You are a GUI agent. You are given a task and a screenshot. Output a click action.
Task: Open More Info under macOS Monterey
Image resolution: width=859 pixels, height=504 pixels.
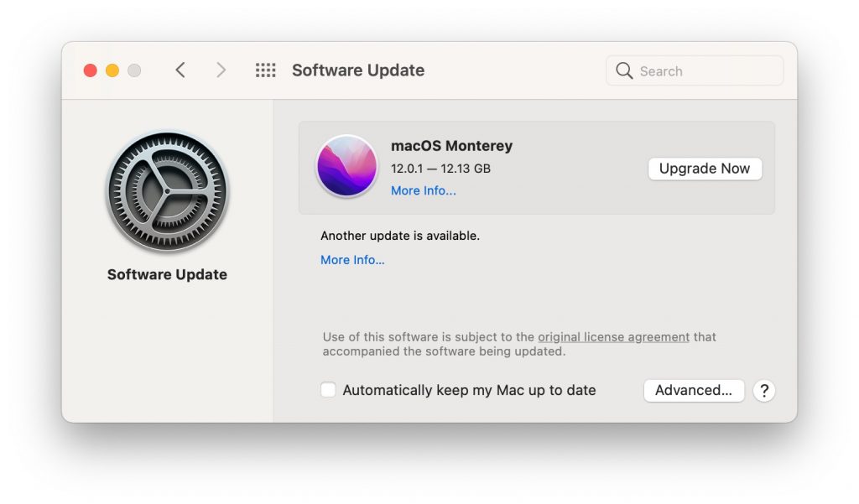coord(424,190)
